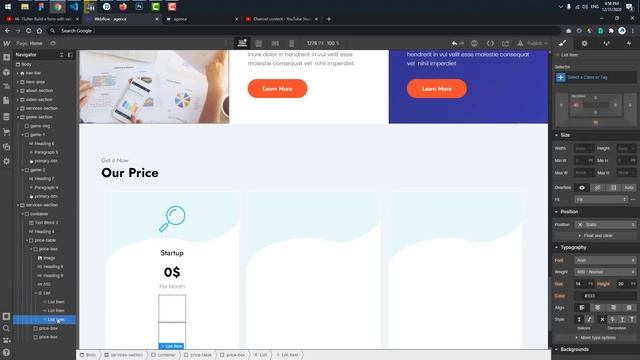Align text center in Typography

click(x=598, y=308)
